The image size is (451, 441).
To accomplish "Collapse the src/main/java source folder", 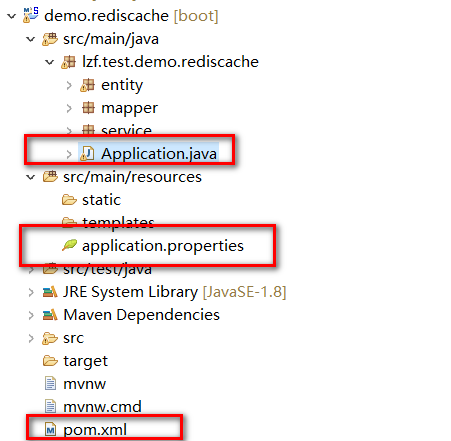I will [x=31, y=39].
